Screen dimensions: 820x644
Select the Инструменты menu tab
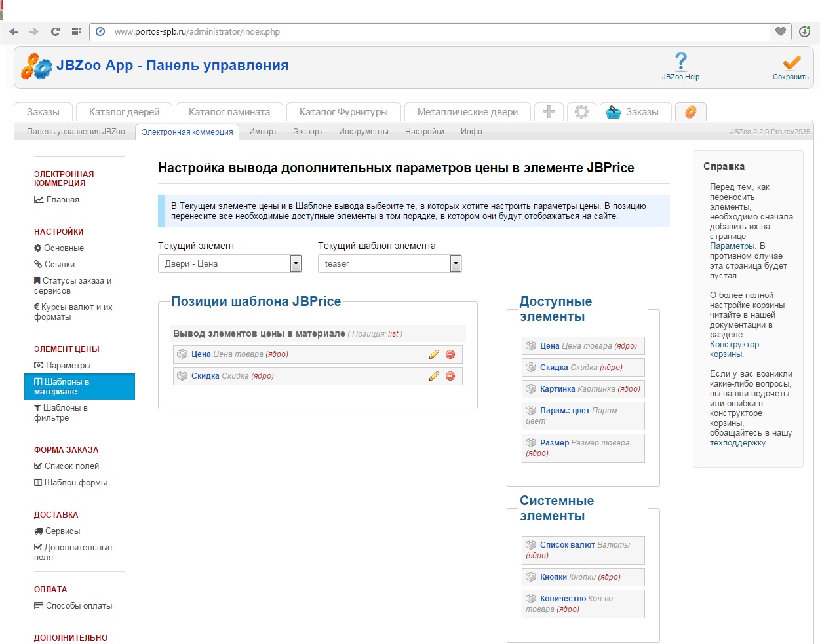tap(363, 132)
